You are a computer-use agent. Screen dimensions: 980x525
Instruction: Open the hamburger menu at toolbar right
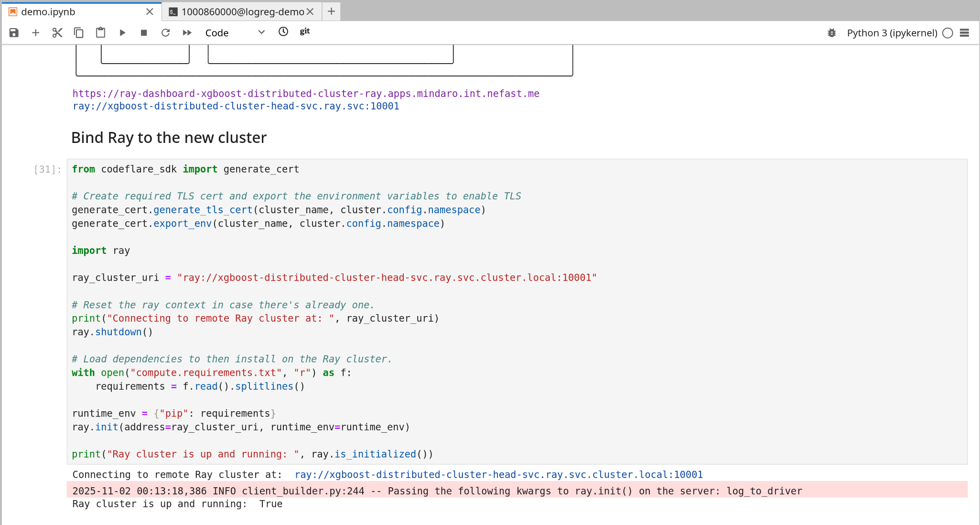pos(965,33)
